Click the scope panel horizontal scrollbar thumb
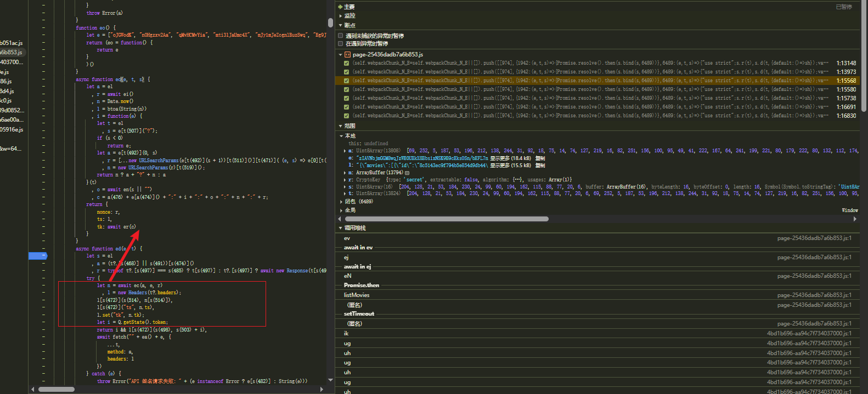The image size is (868, 394). pos(446,219)
